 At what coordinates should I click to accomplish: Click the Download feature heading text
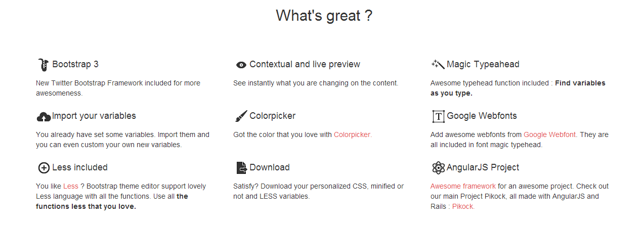click(x=270, y=167)
